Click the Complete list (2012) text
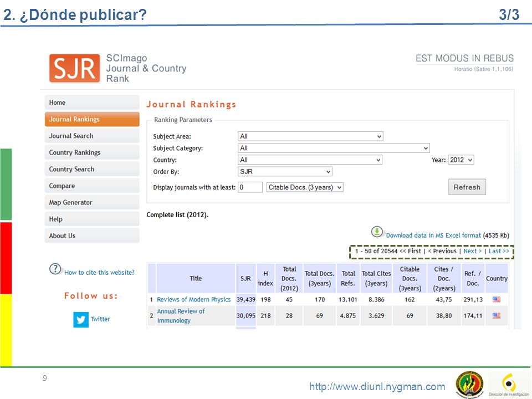The height and width of the screenshot is (399, 532). click(177, 215)
